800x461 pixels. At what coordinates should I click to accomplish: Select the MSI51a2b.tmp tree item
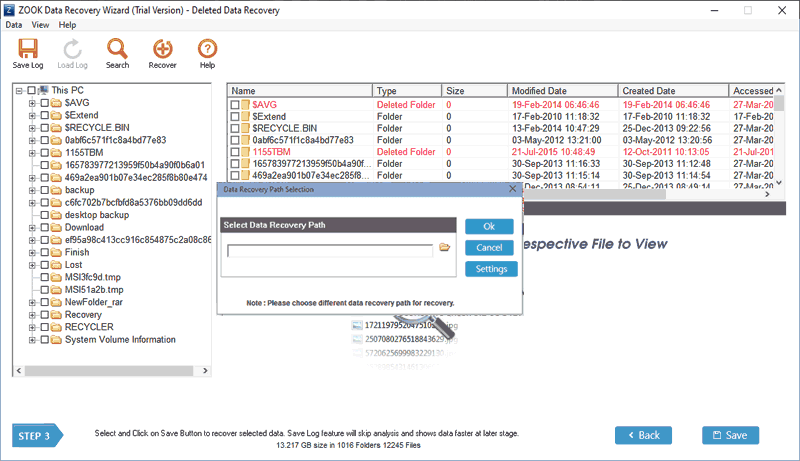[x=94, y=290]
